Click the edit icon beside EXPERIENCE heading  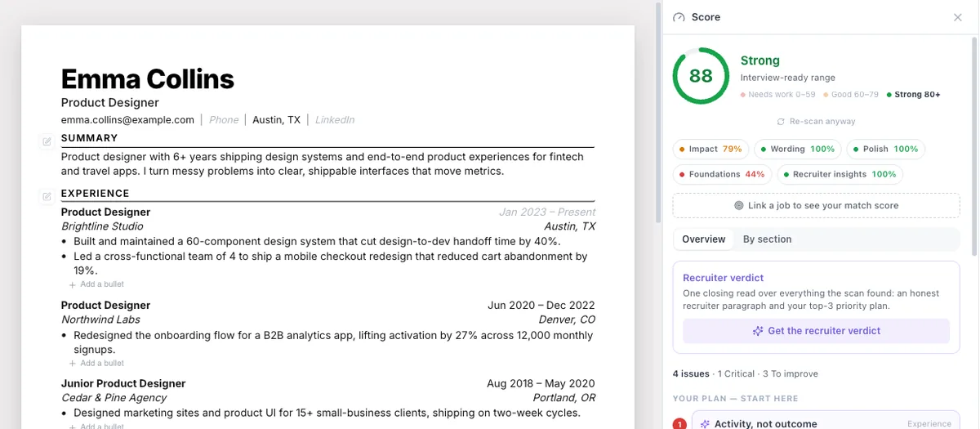47,196
